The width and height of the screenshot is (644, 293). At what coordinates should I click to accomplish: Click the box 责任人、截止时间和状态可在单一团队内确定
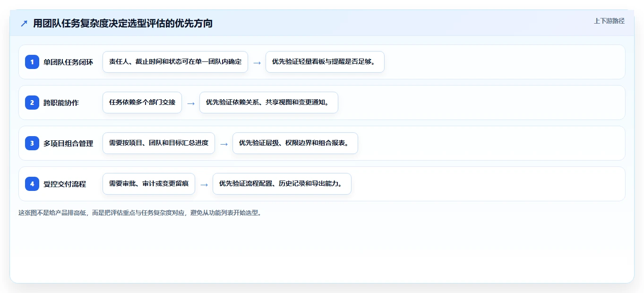click(175, 62)
